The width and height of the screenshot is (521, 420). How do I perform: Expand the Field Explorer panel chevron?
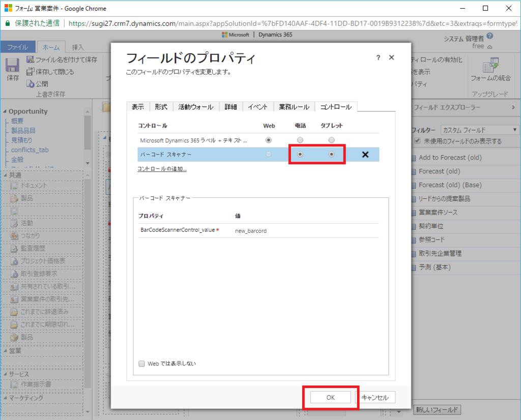[x=513, y=107]
